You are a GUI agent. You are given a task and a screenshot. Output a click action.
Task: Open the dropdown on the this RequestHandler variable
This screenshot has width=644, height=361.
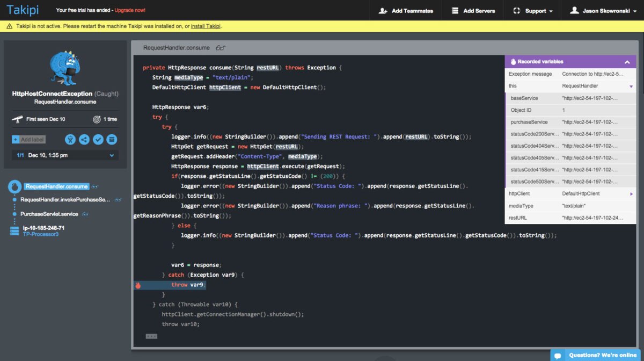[x=631, y=85]
